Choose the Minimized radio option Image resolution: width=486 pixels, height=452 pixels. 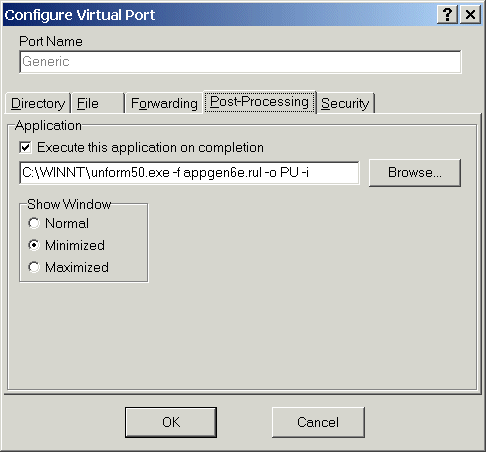(x=34, y=245)
